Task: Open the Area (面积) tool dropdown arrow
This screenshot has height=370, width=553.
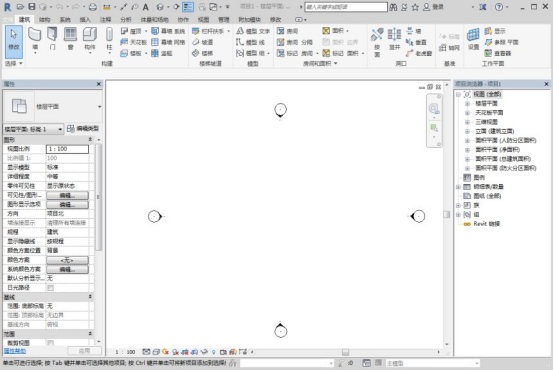Action: point(347,31)
